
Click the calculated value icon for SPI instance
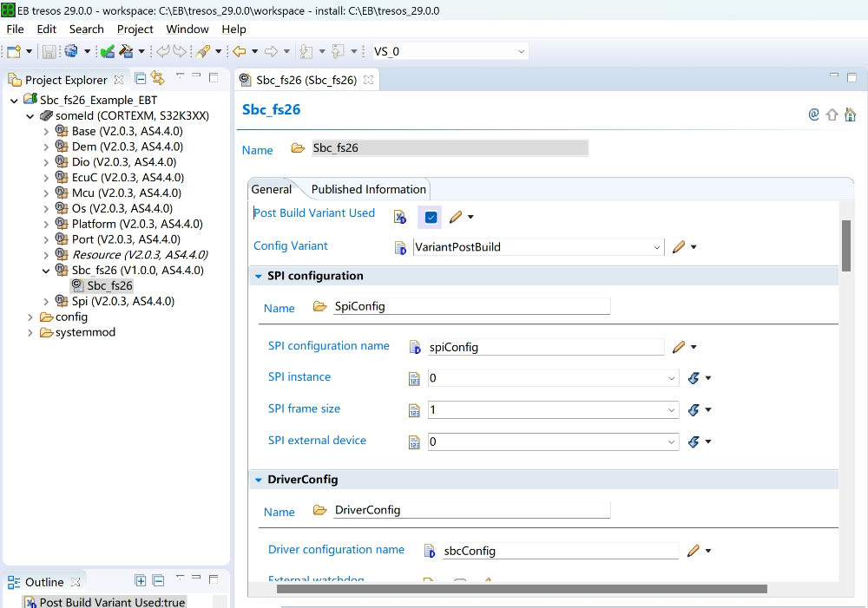click(x=694, y=378)
